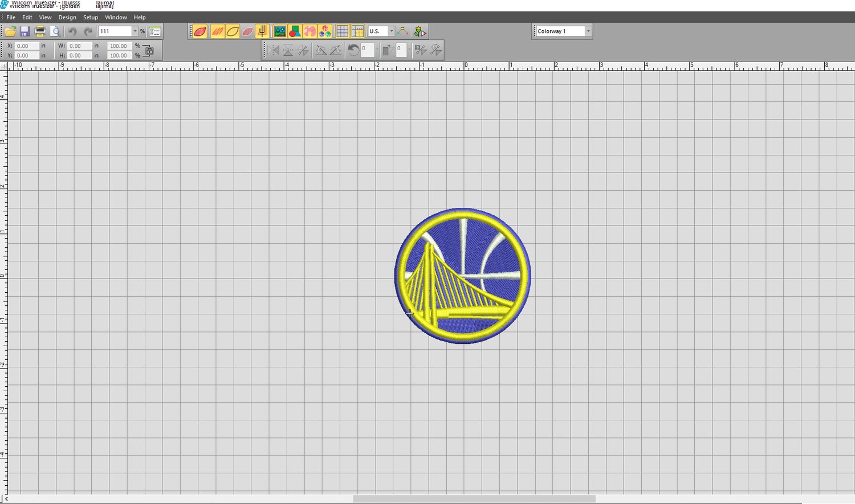Select the measure tool icon
This screenshot has height=504, width=855.
tap(402, 31)
